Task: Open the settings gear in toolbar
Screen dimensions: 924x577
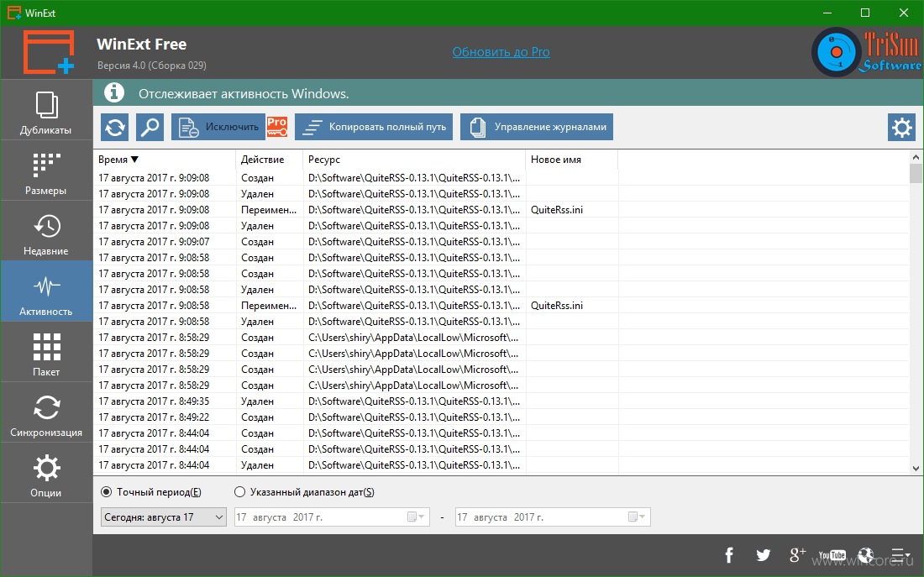Action: (x=901, y=128)
